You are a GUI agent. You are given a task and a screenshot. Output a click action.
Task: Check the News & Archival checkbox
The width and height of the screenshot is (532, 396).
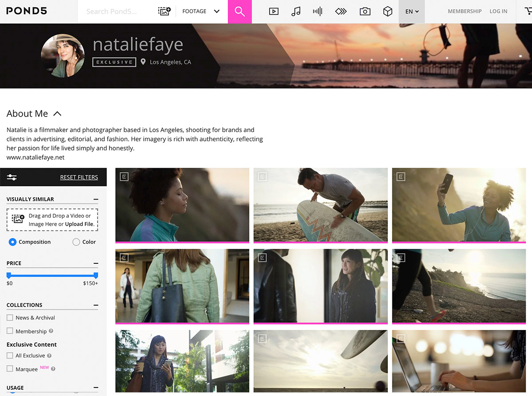click(x=10, y=318)
